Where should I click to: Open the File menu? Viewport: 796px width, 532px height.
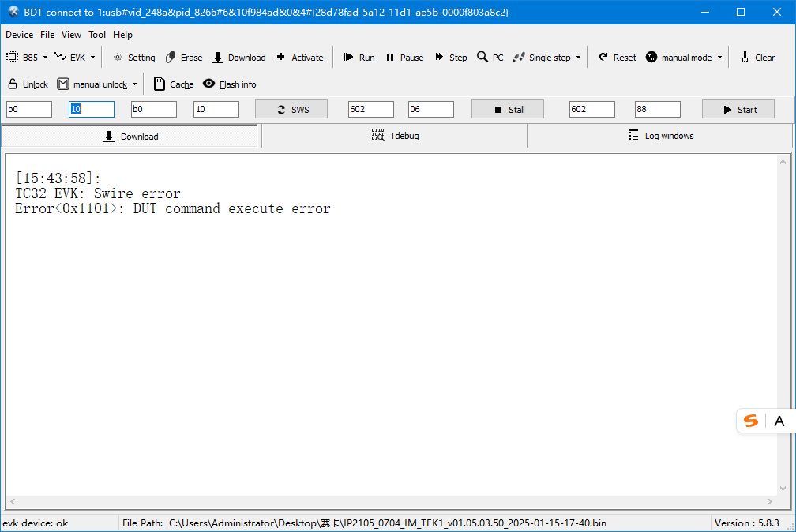point(47,35)
